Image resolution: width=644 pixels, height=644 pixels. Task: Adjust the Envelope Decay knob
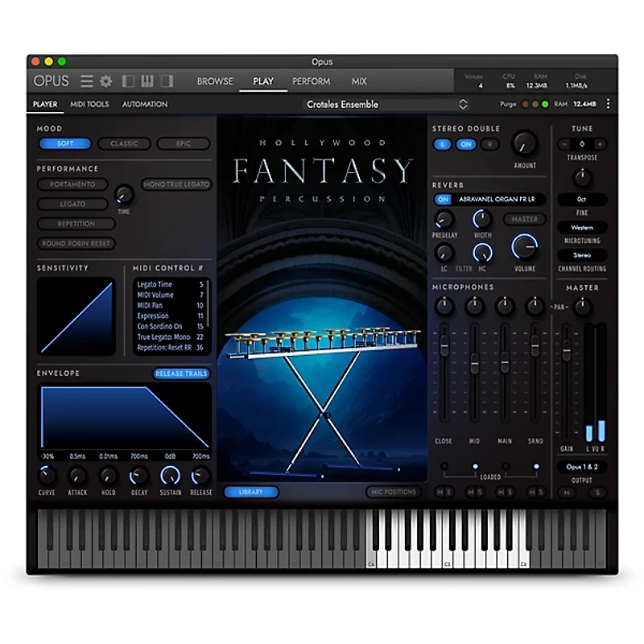click(138, 476)
